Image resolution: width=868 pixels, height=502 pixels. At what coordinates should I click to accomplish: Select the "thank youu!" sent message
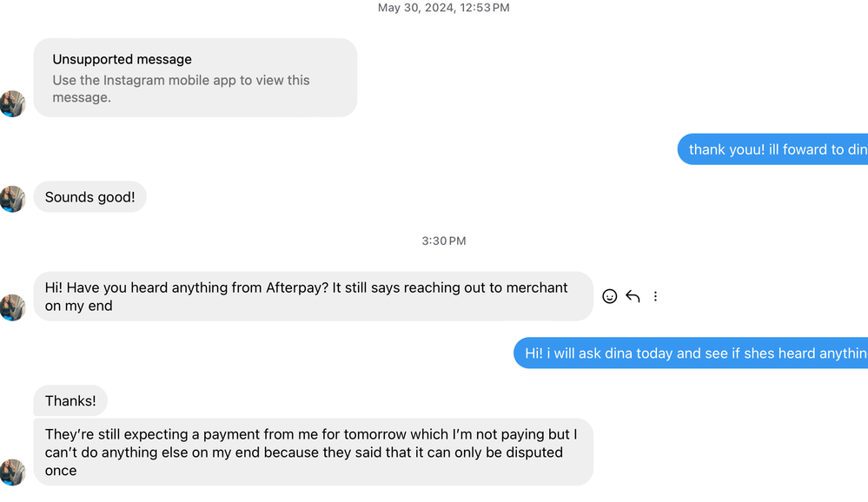pyautogui.click(x=773, y=149)
